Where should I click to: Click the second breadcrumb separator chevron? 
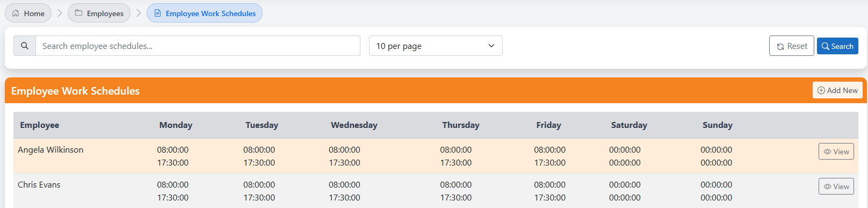pos(139,13)
